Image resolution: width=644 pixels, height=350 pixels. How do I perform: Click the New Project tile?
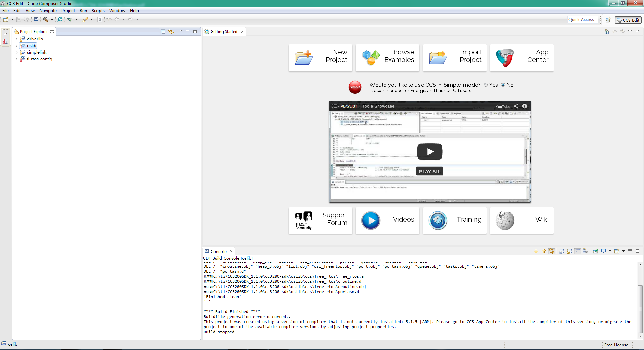coord(320,57)
